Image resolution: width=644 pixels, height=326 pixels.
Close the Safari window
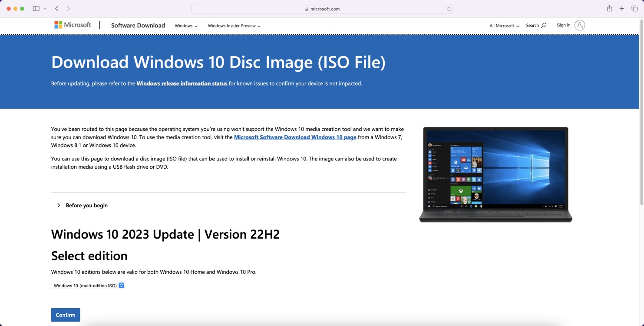(9, 9)
